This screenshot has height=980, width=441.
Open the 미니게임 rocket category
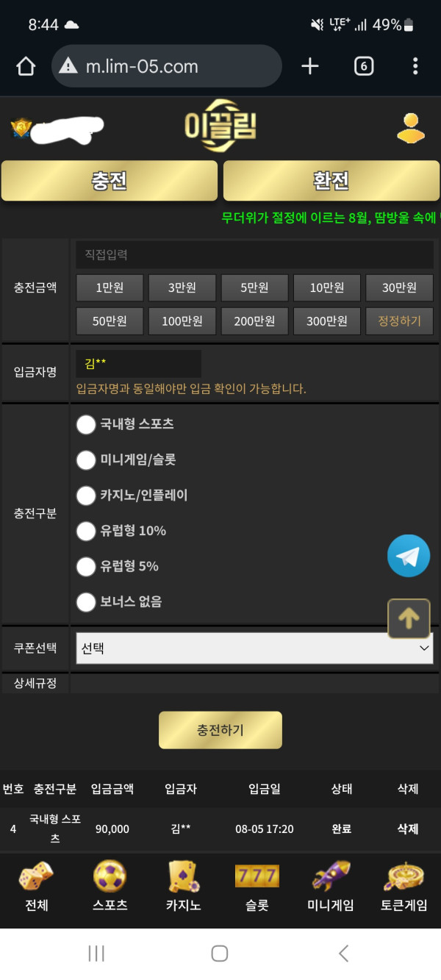coord(330,887)
